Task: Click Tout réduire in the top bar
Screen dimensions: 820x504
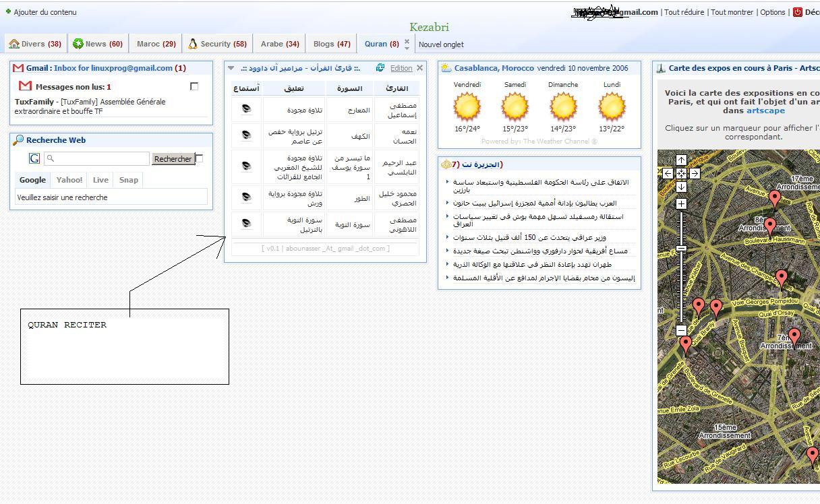Action: coord(684,12)
